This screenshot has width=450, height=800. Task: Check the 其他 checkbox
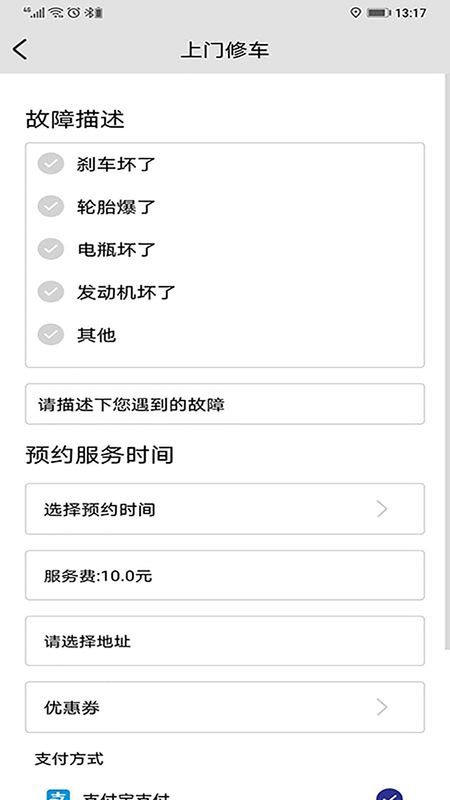click(51, 335)
